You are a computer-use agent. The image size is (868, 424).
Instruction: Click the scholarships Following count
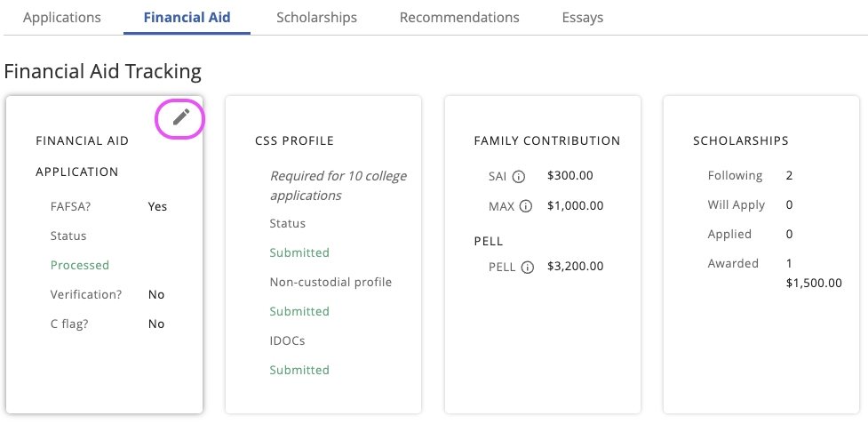pyautogui.click(x=789, y=175)
